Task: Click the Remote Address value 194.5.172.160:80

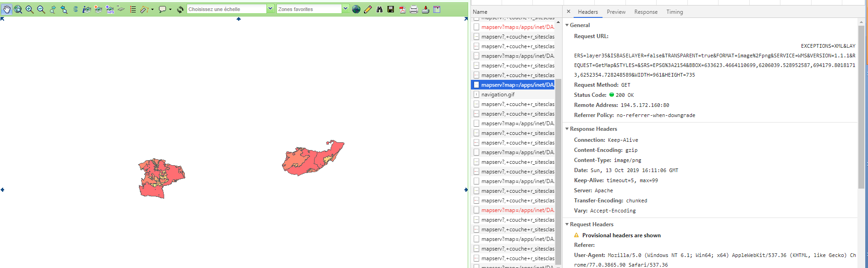Action: pos(645,105)
